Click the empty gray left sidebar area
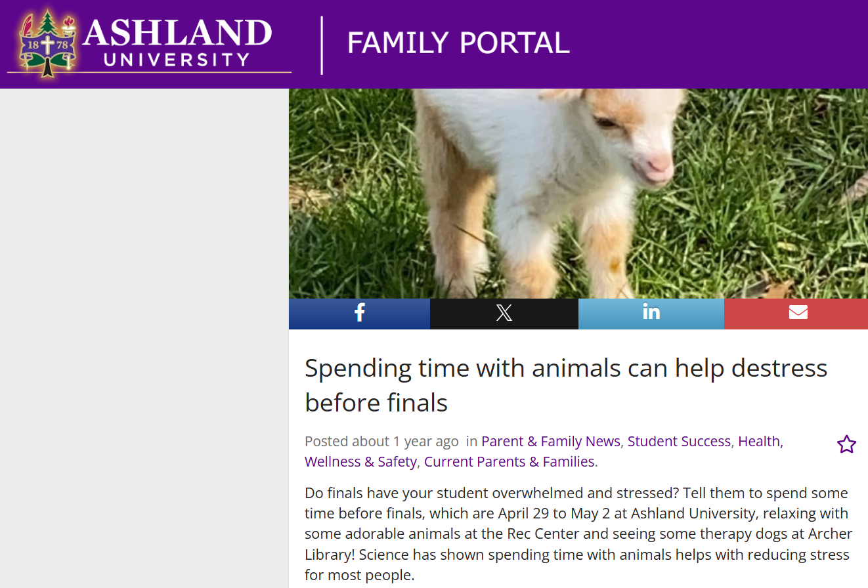 coord(144,338)
